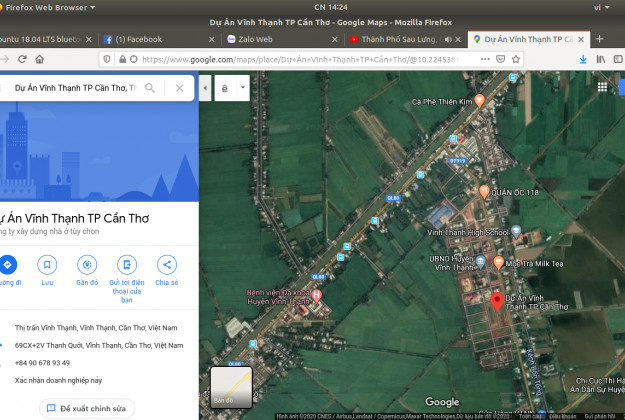Click the DT919 road shield label

tap(457, 161)
